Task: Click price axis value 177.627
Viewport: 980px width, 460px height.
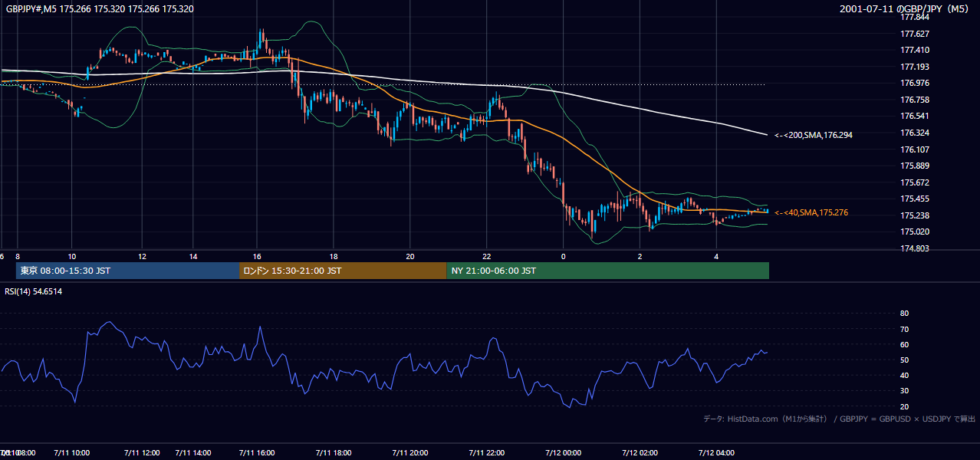Action: [916, 34]
